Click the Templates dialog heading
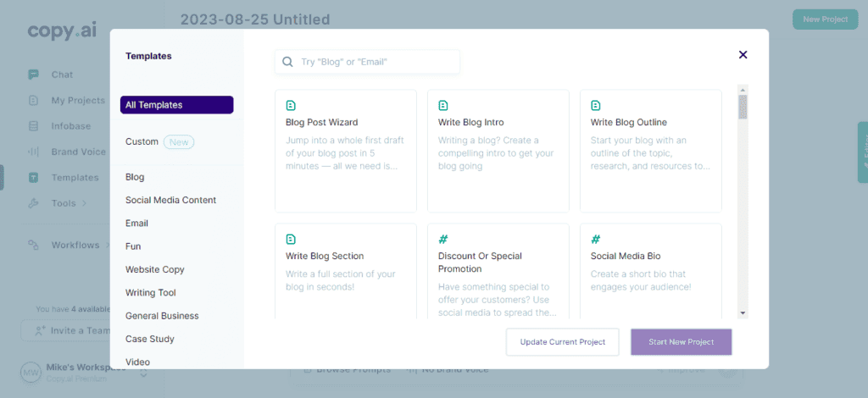The image size is (868, 398). [x=148, y=56]
